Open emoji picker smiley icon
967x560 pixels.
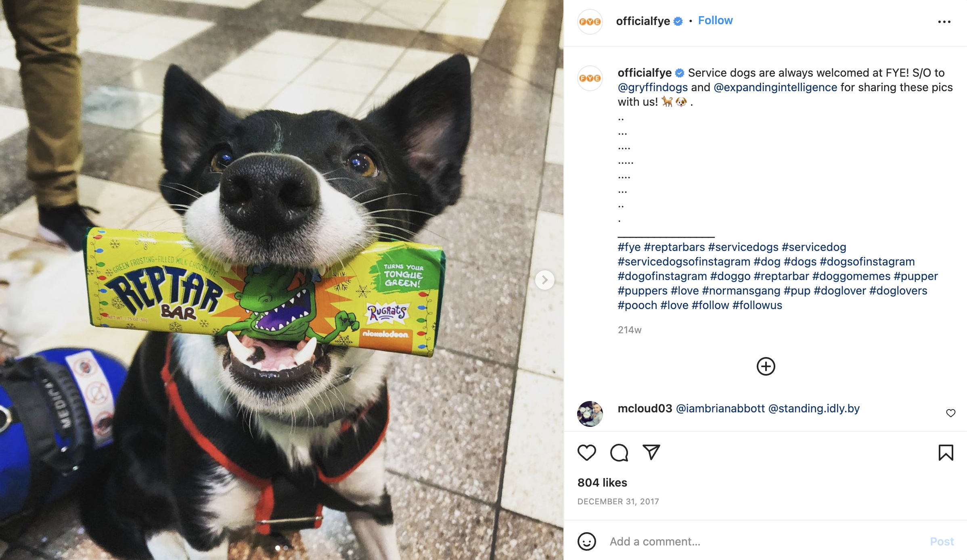click(587, 541)
